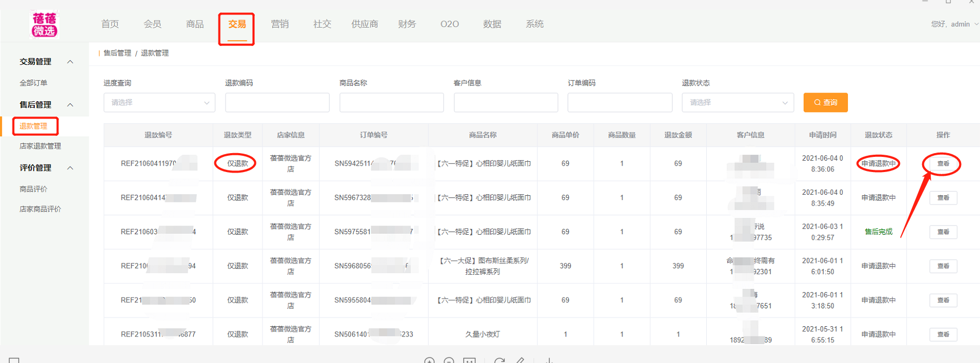Open the O2O top menu

(x=450, y=24)
